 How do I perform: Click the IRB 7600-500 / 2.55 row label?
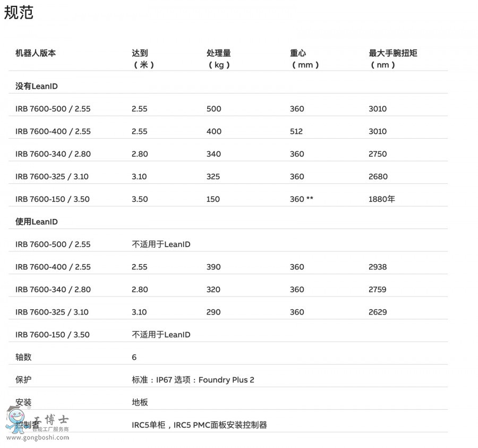tap(53, 108)
